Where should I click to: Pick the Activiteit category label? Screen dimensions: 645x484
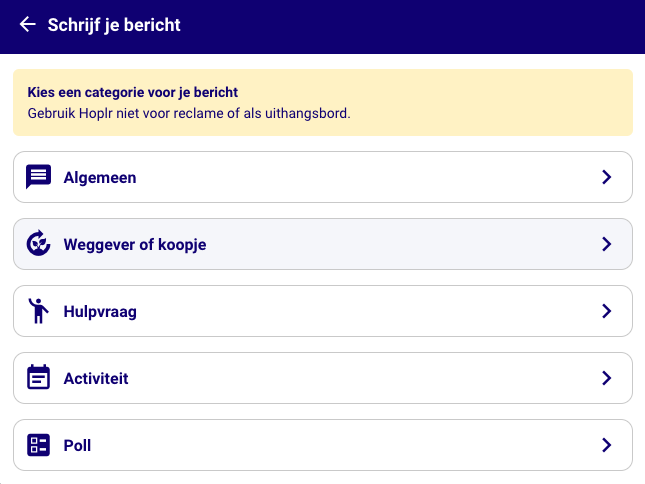96,379
